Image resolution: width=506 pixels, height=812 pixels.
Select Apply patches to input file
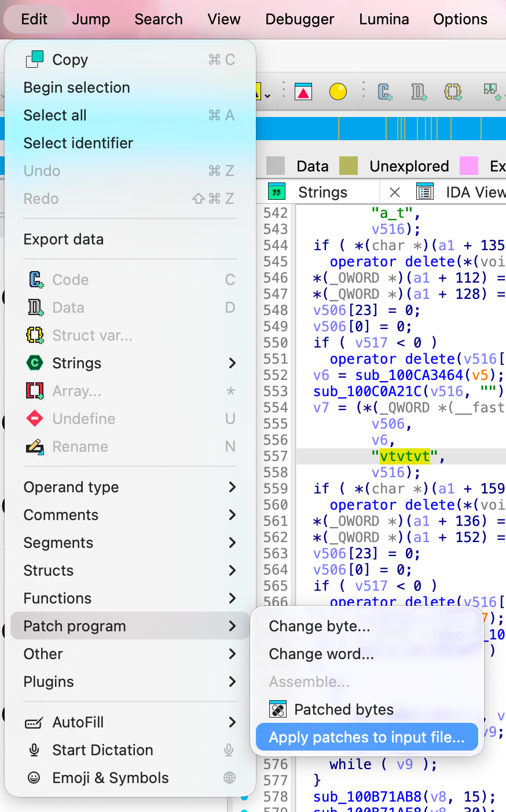366,737
